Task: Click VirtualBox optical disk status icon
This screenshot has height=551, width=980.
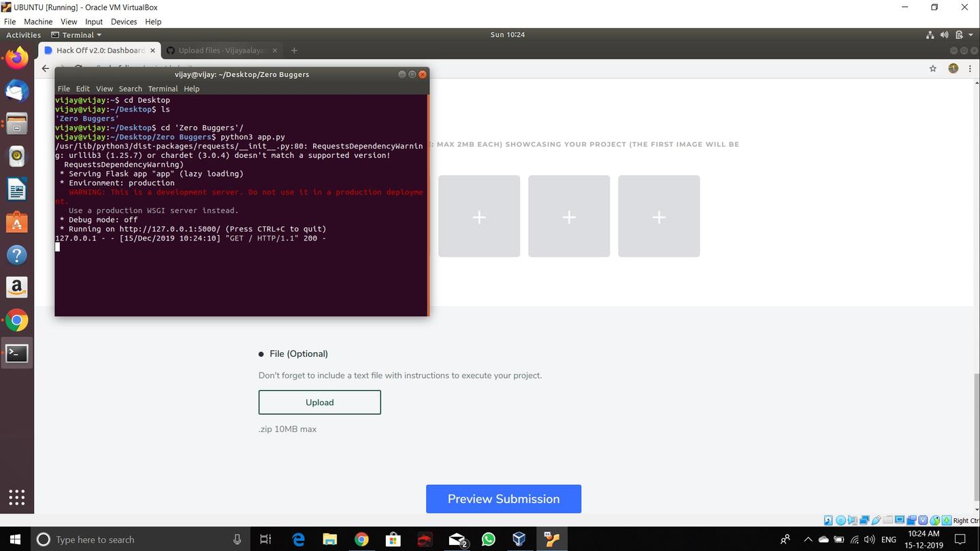Action: pyautogui.click(x=840, y=520)
